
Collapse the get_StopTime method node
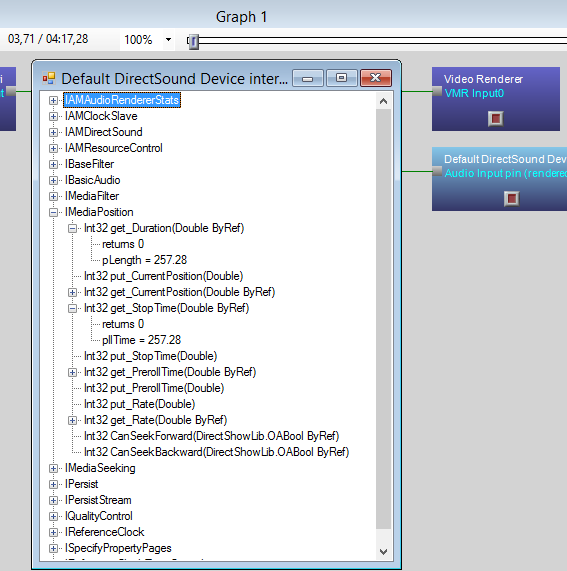(x=72, y=308)
